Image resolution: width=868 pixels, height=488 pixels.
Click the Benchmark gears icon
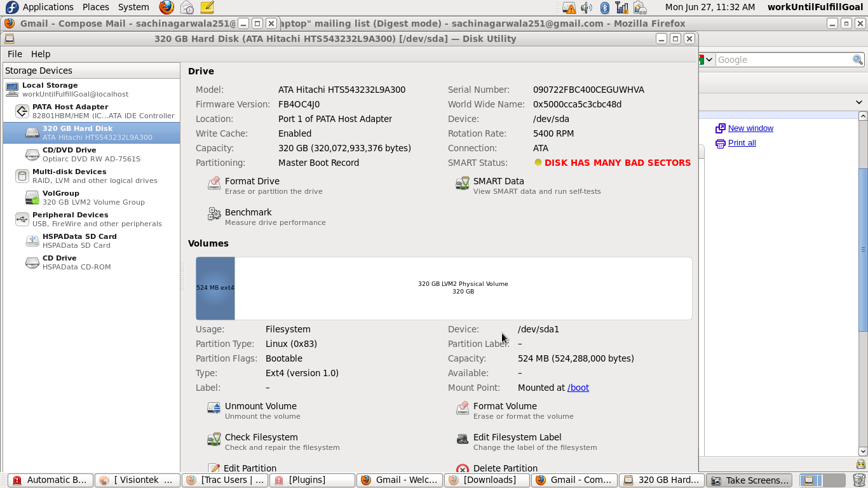tap(214, 215)
